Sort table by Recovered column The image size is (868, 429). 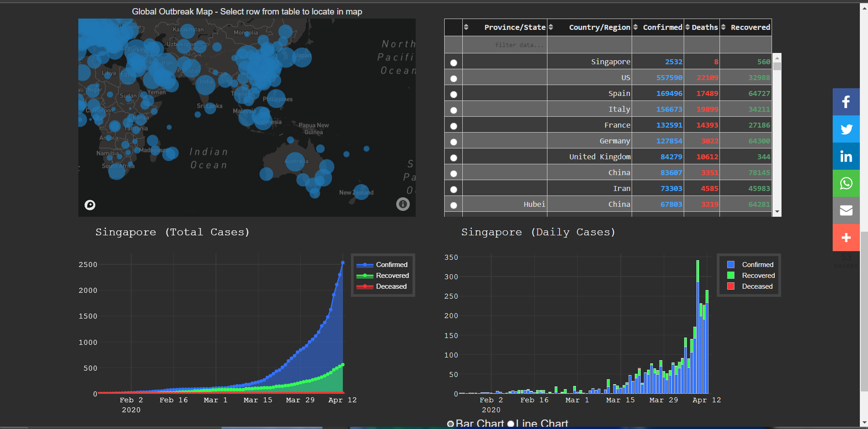point(723,27)
